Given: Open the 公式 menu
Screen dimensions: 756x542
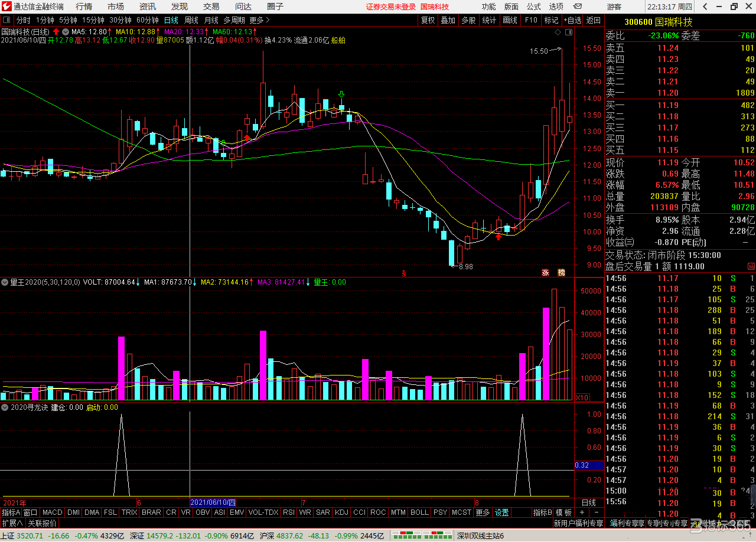Looking at the screenshot, I should point(533,6).
